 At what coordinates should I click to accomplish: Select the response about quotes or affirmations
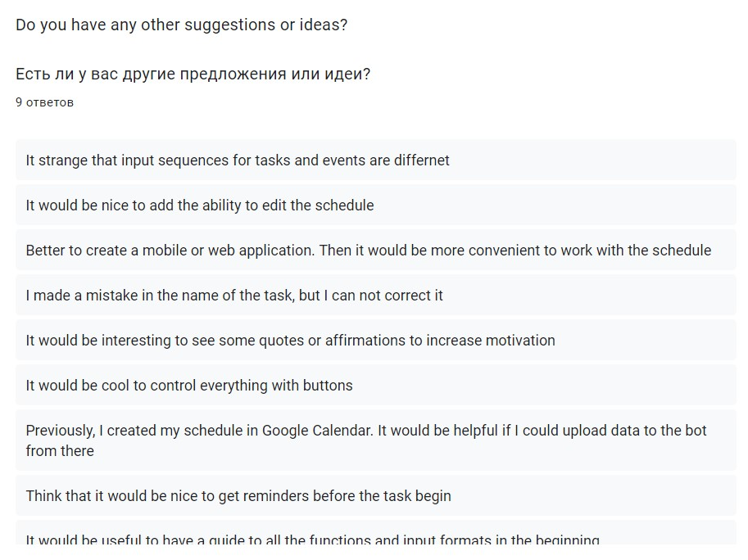tap(290, 341)
